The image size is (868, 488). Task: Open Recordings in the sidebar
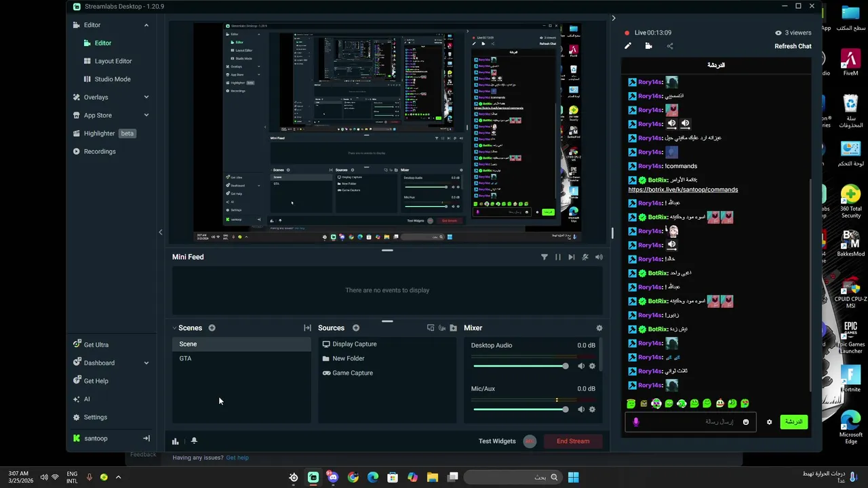99,152
